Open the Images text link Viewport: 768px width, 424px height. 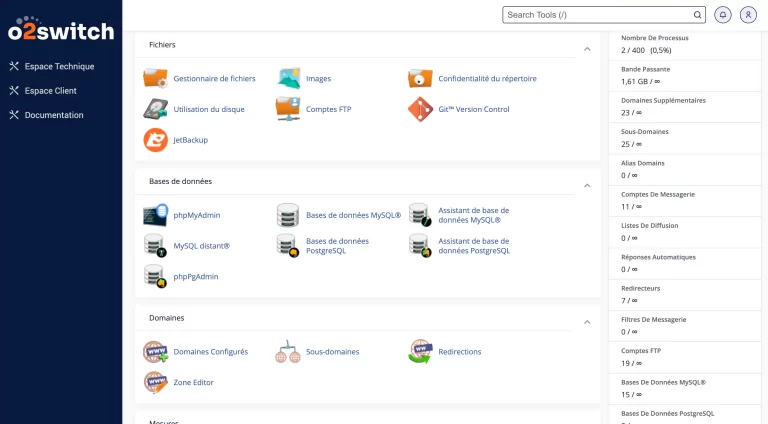[x=318, y=78]
